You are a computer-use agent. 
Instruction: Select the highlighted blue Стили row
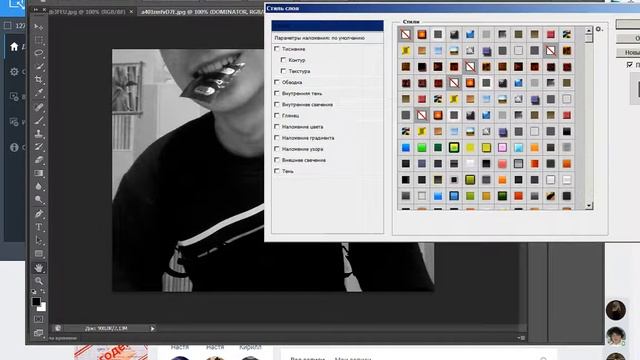coord(327,26)
